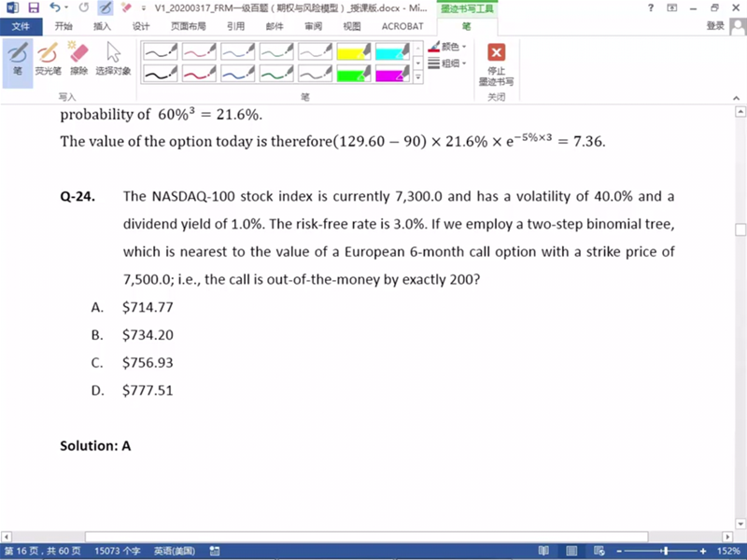This screenshot has height=560, width=747.
Task: Sign in via the login link
Action: pyautogui.click(x=715, y=26)
